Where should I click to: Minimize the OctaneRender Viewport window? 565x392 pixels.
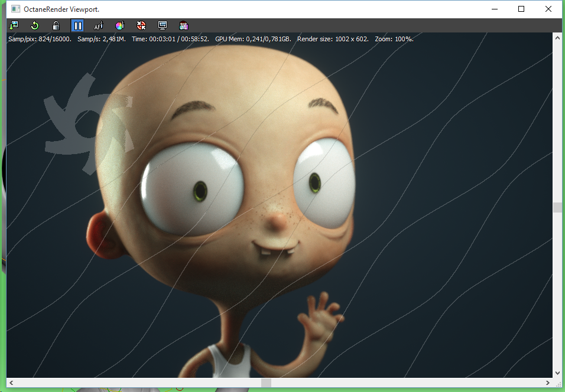tap(495, 9)
